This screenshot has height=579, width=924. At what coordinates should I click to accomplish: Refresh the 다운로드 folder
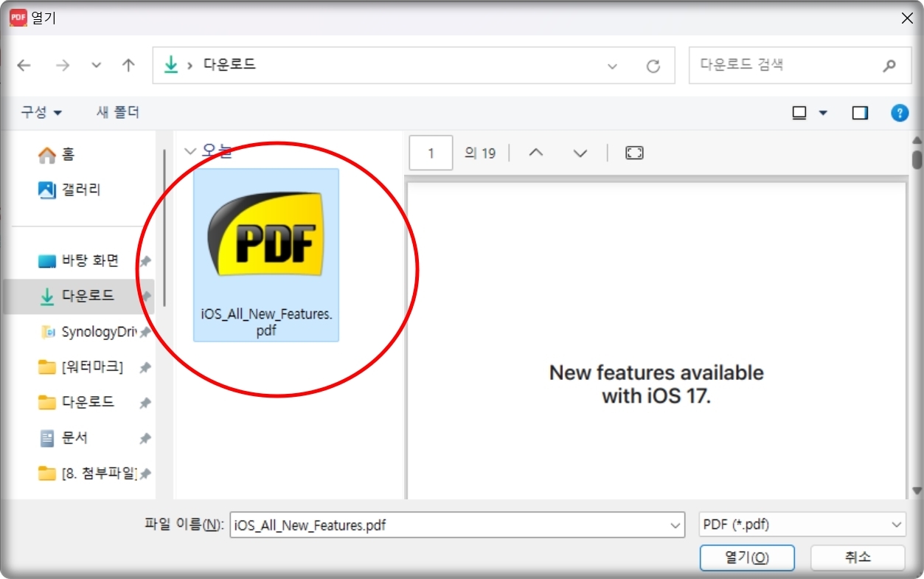[x=653, y=66]
